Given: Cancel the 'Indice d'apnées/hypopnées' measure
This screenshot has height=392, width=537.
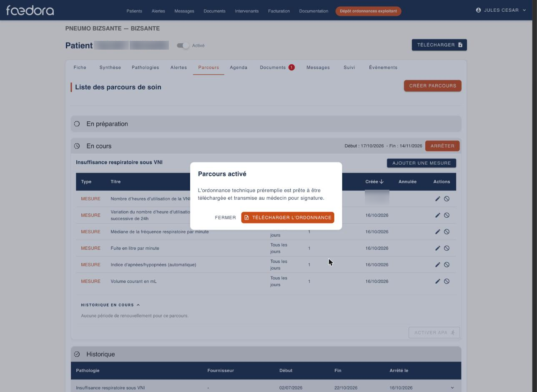Looking at the screenshot, I should [x=447, y=265].
